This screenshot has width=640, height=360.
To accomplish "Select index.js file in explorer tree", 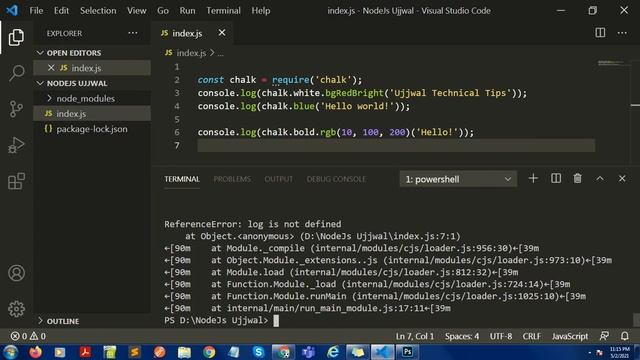I will pyautogui.click(x=92, y=113).
